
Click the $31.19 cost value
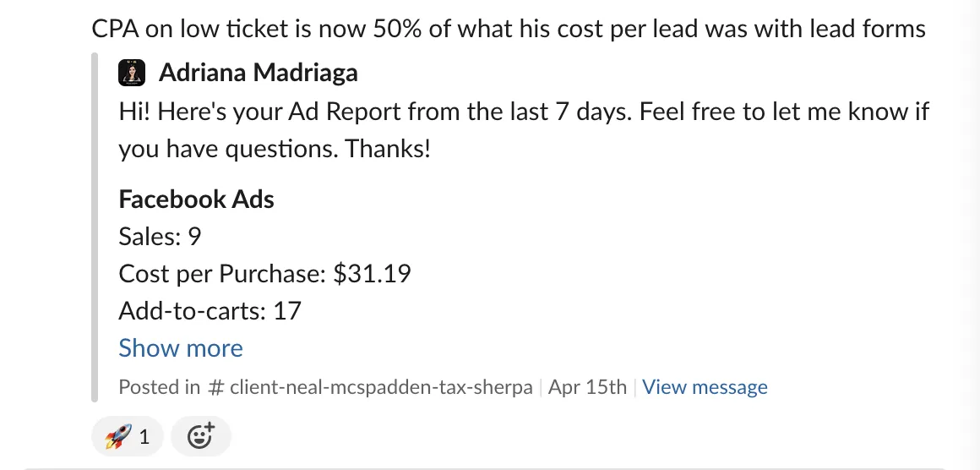[x=372, y=274]
